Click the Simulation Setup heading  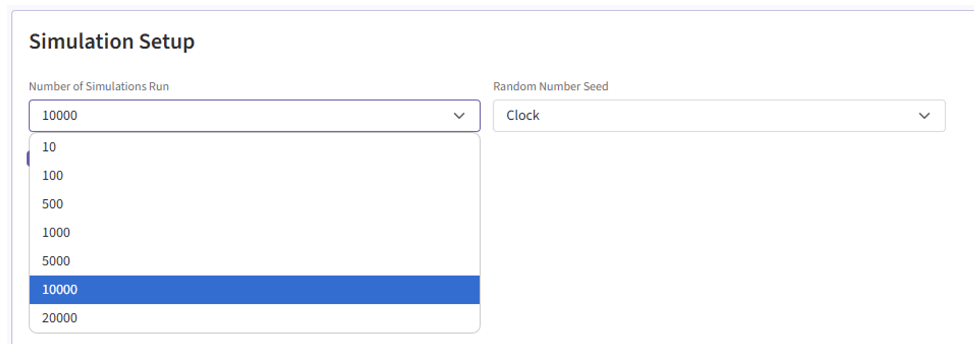(112, 42)
